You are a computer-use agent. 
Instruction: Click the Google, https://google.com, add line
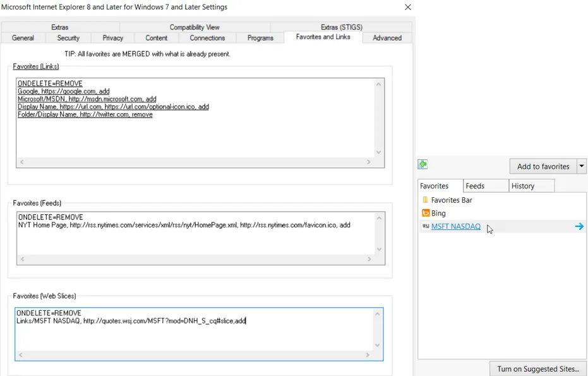tap(64, 91)
